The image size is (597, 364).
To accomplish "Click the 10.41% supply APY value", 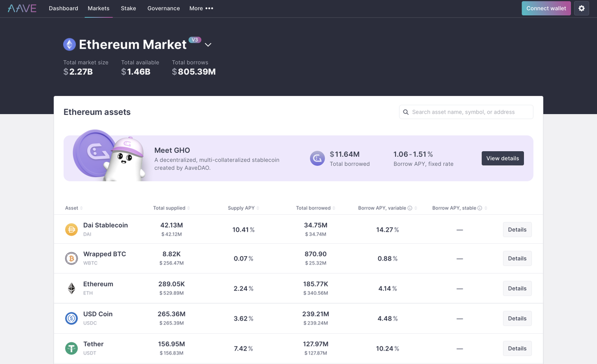I will (x=244, y=230).
